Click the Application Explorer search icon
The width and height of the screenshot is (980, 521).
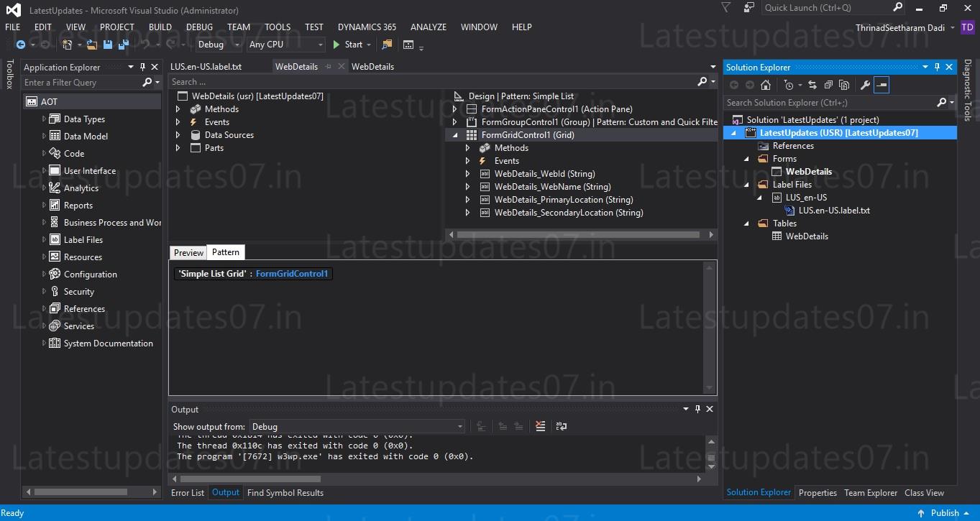point(147,82)
